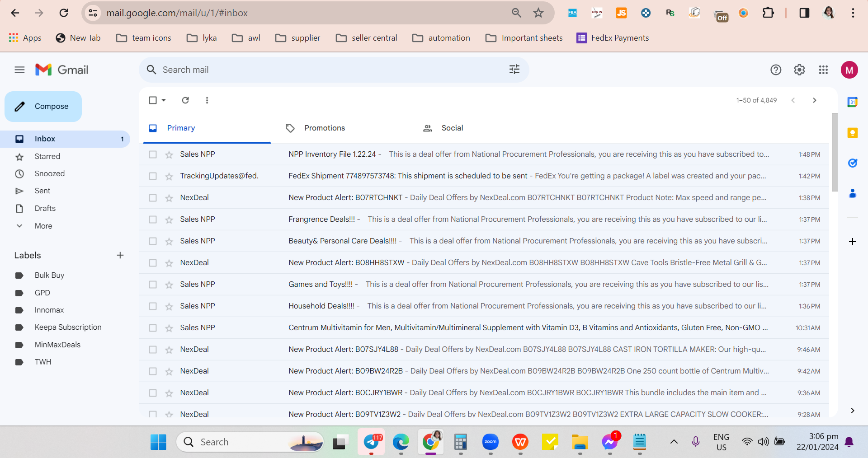Open Google apps grid launcher

tap(823, 70)
